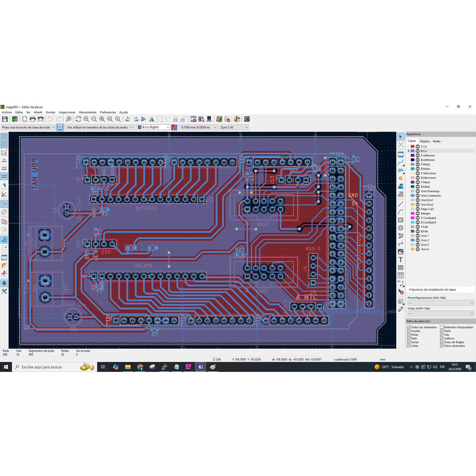Open the B.Cu layer selector dropdown

click(x=153, y=127)
